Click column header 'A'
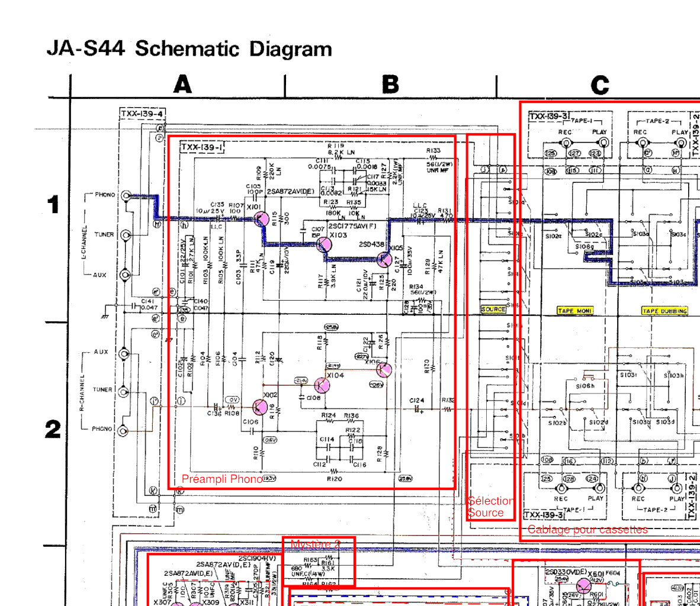 [182, 84]
